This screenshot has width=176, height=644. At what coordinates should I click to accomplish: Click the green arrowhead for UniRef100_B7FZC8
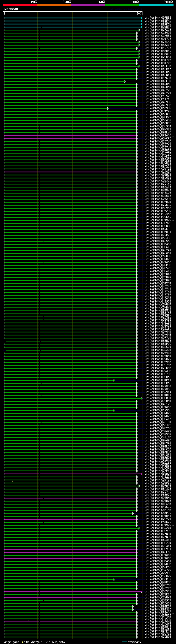click(139, 30)
